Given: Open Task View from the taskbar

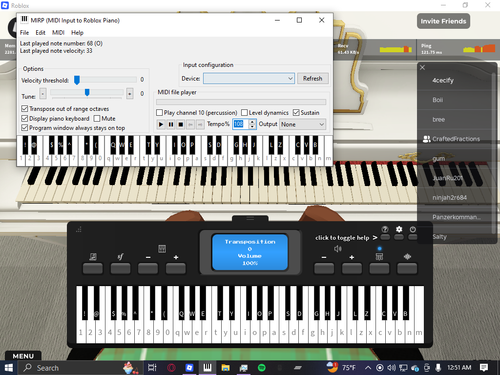Looking at the screenshot, I should [152, 368].
